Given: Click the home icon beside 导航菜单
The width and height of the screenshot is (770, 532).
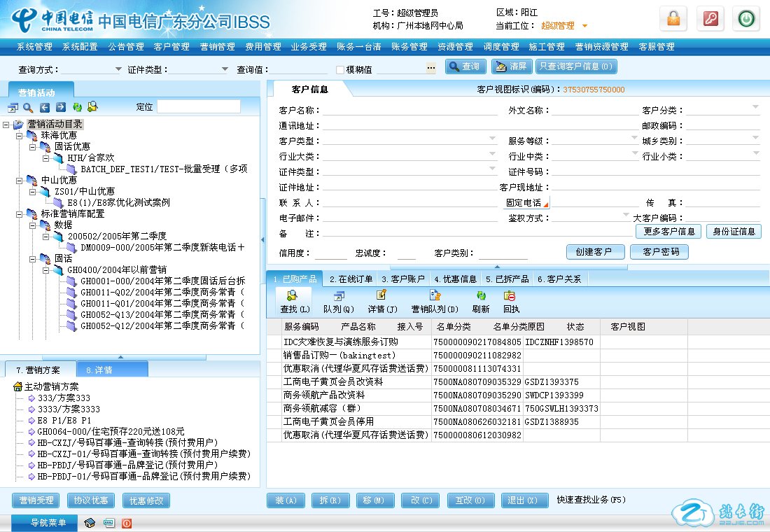Looking at the screenshot, I should 90,523.
